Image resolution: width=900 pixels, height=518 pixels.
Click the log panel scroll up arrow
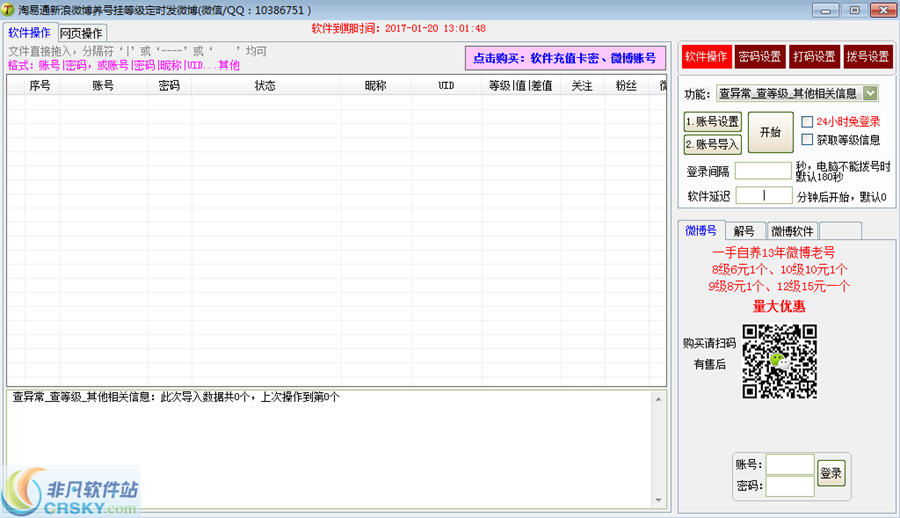click(658, 399)
